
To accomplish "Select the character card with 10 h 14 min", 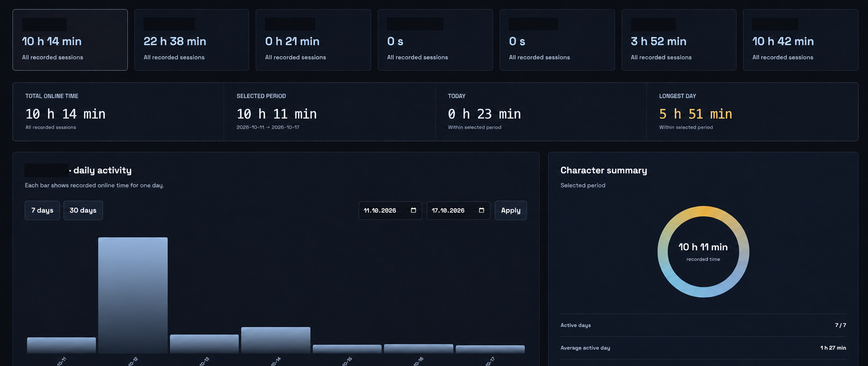I will [70, 40].
